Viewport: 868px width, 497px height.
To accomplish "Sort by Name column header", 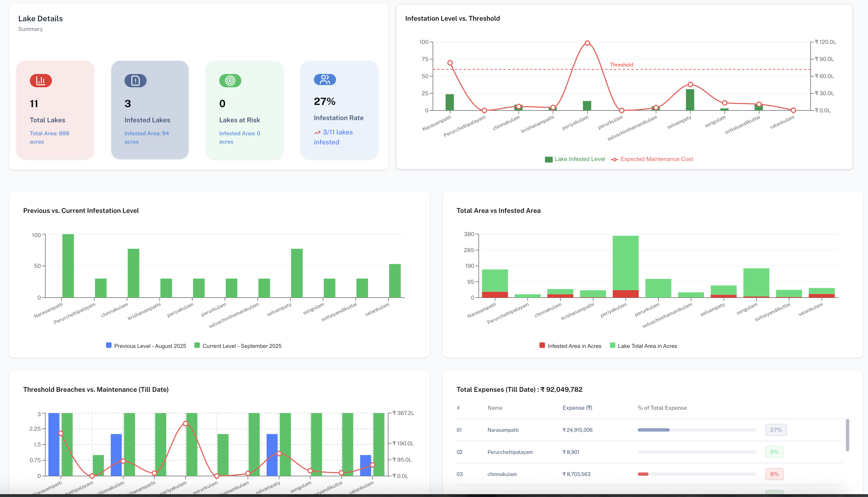I will (x=495, y=408).
